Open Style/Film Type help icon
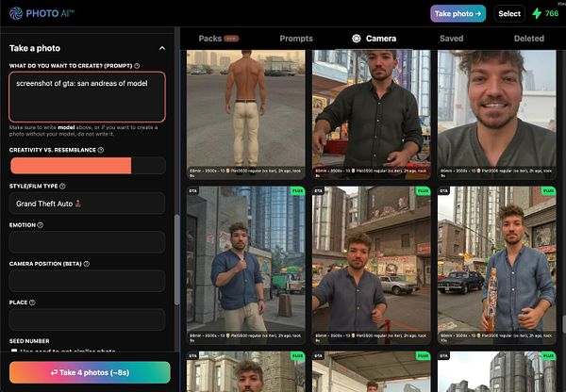 pyautogui.click(x=62, y=186)
